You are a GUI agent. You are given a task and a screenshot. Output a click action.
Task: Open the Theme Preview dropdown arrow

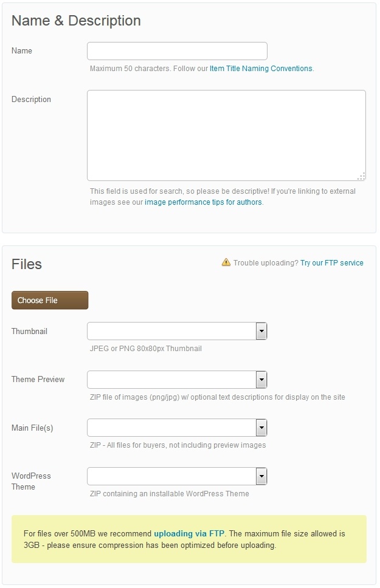point(261,380)
